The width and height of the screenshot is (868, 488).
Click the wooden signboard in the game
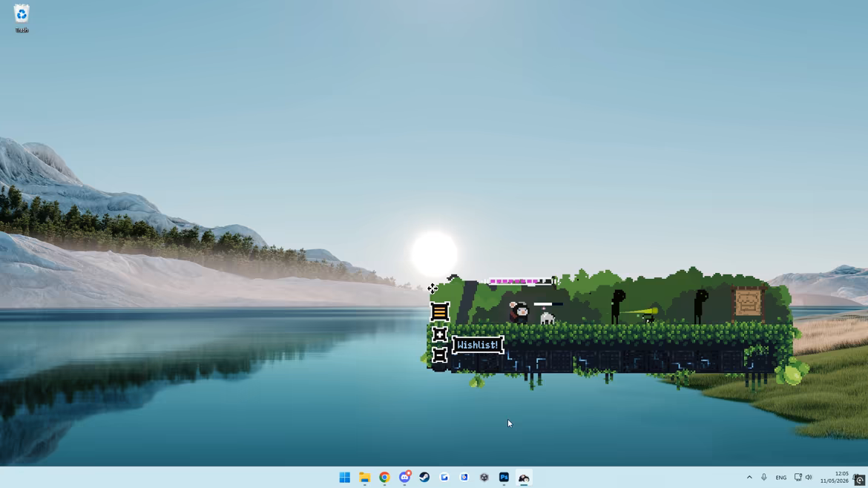coord(748,304)
